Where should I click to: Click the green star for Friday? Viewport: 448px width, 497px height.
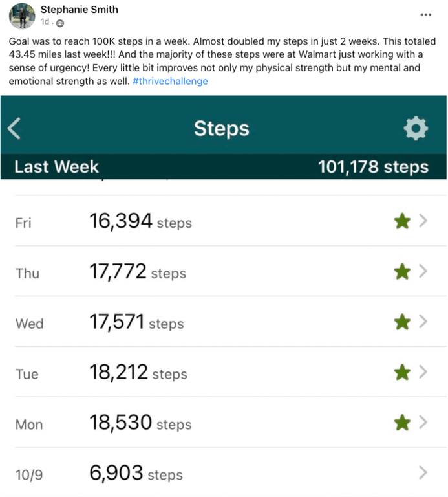point(402,222)
